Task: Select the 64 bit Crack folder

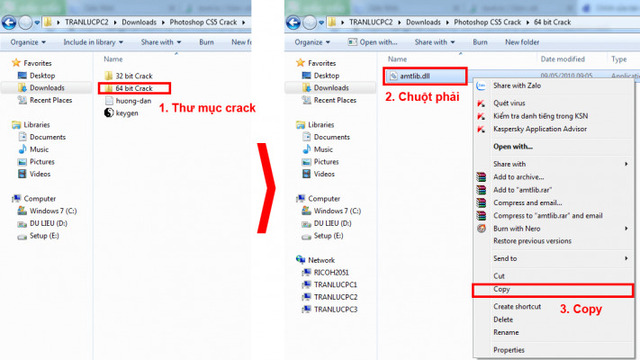Action: [x=134, y=88]
